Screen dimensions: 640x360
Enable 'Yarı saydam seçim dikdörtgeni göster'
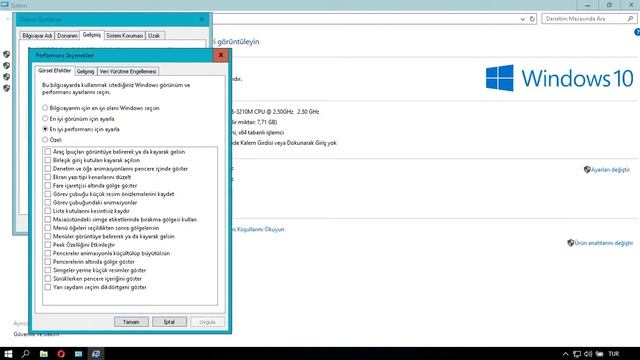(48, 287)
